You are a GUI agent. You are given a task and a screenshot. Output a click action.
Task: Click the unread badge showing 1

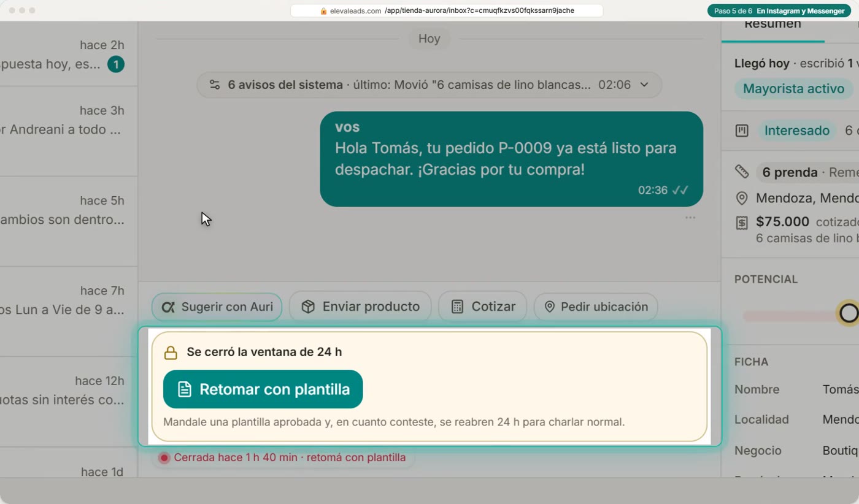point(116,64)
